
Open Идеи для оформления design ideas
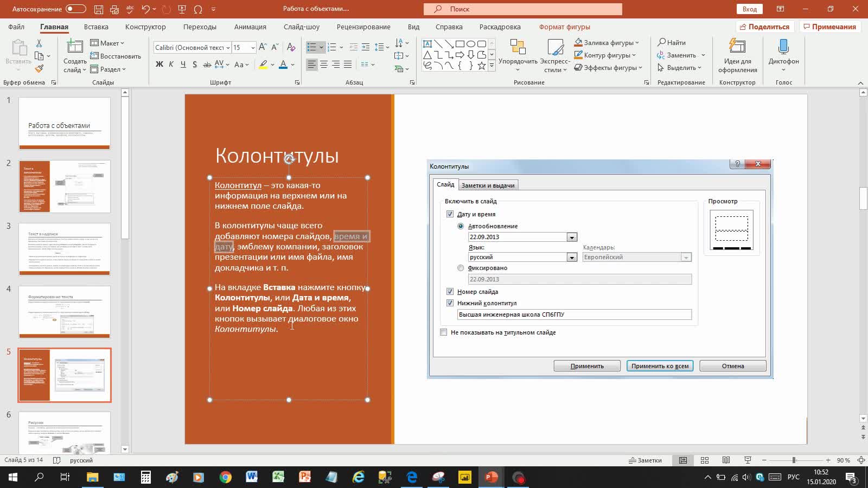point(738,56)
